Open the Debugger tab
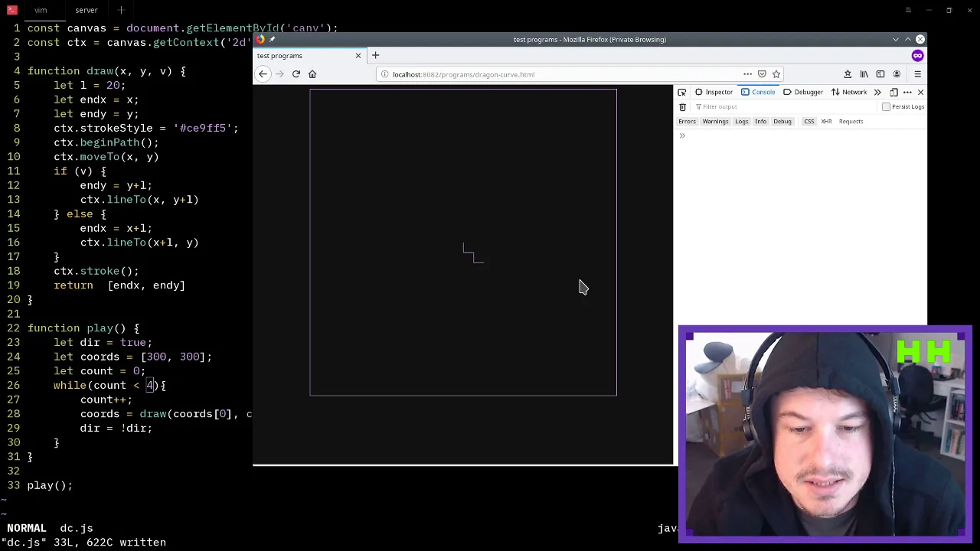Viewport: 980px width, 551px height. click(x=802, y=92)
